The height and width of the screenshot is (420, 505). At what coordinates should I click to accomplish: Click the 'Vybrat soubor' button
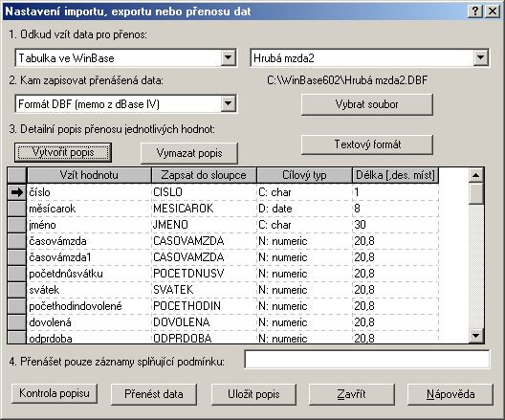[367, 104]
